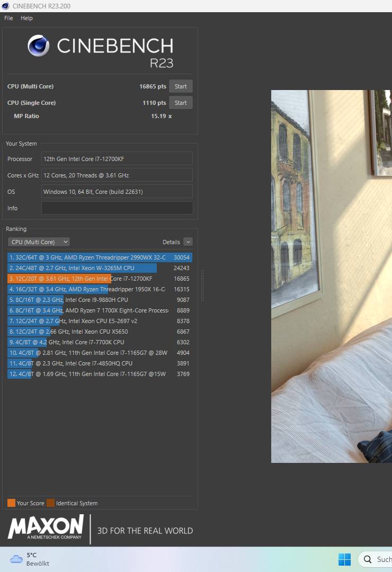Click the MP Ratio value 15.19 x

tap(162, 116)
